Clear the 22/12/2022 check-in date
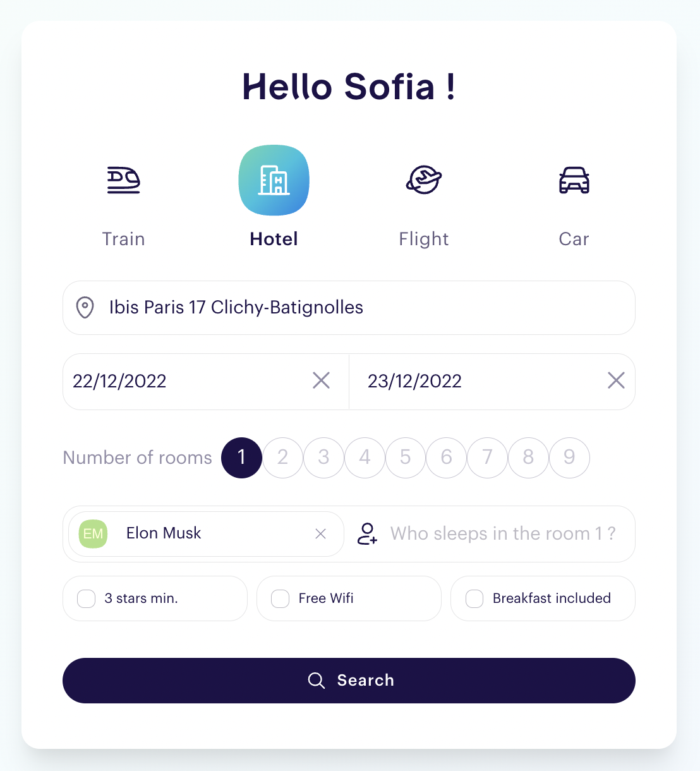This screenshot has height=771, width=700. coord(321,380)
